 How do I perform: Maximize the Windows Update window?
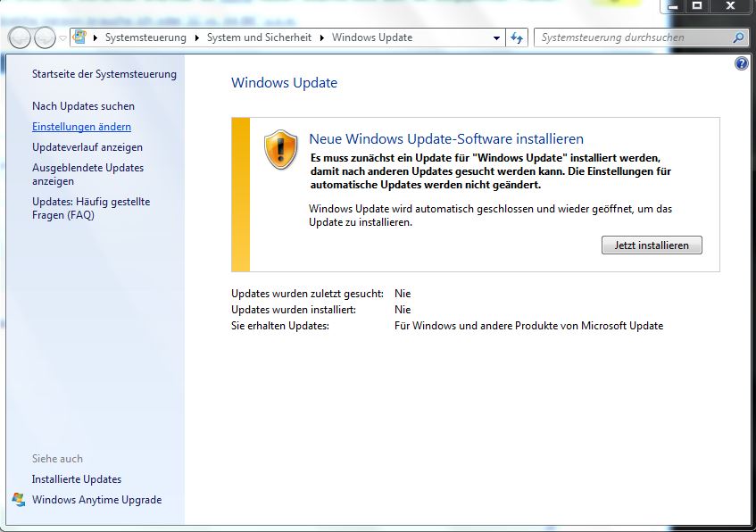[697, 6]
